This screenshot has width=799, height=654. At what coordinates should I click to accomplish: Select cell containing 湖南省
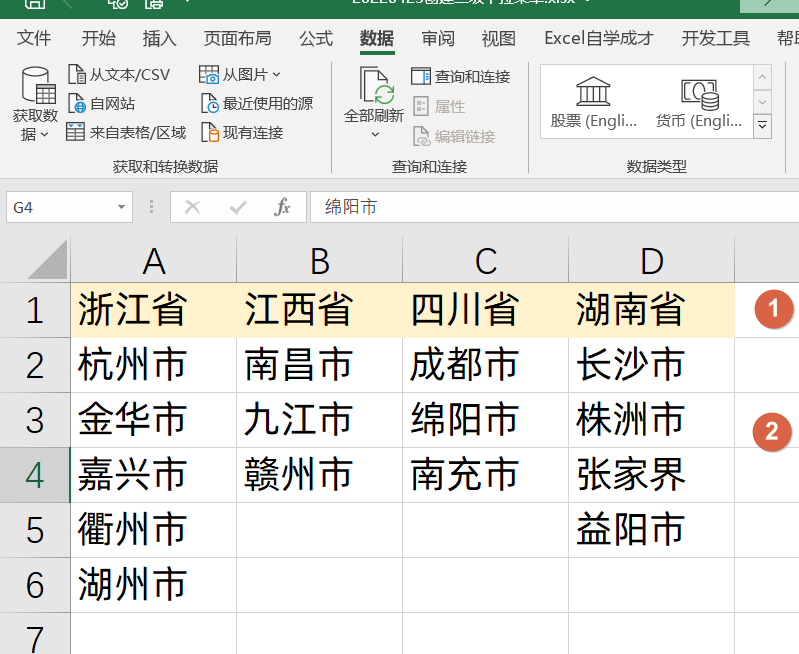point(652,310)
